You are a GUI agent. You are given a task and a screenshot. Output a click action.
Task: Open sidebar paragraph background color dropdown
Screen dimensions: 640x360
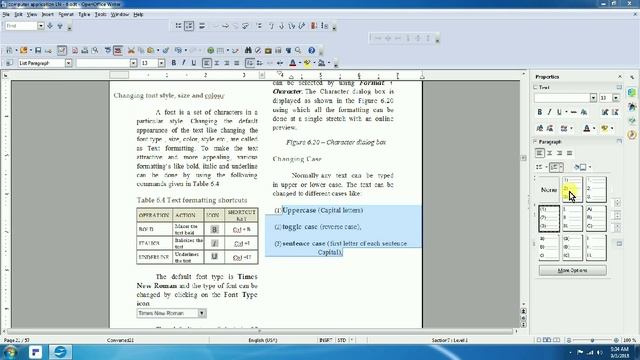(590, 167)
